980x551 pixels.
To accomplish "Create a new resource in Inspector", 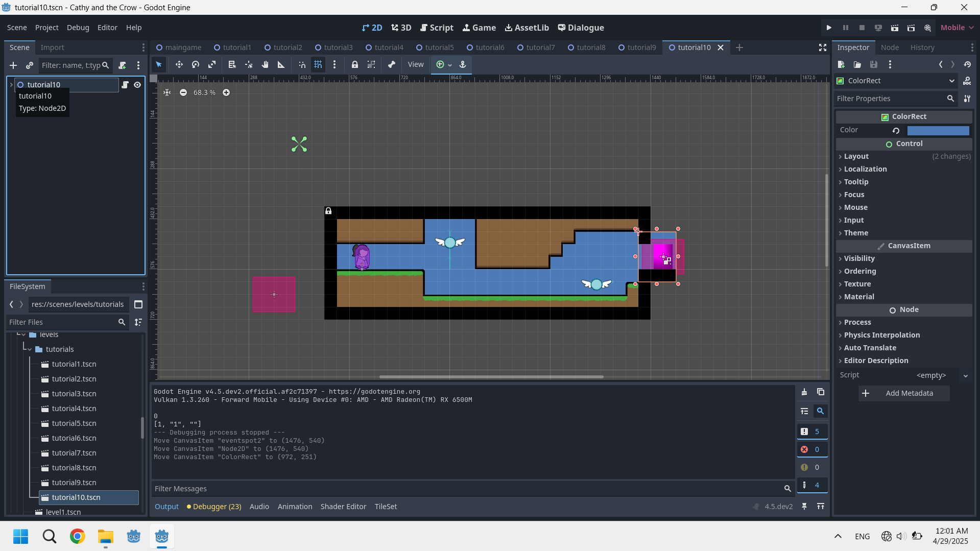I will click(x=841, y=64).
